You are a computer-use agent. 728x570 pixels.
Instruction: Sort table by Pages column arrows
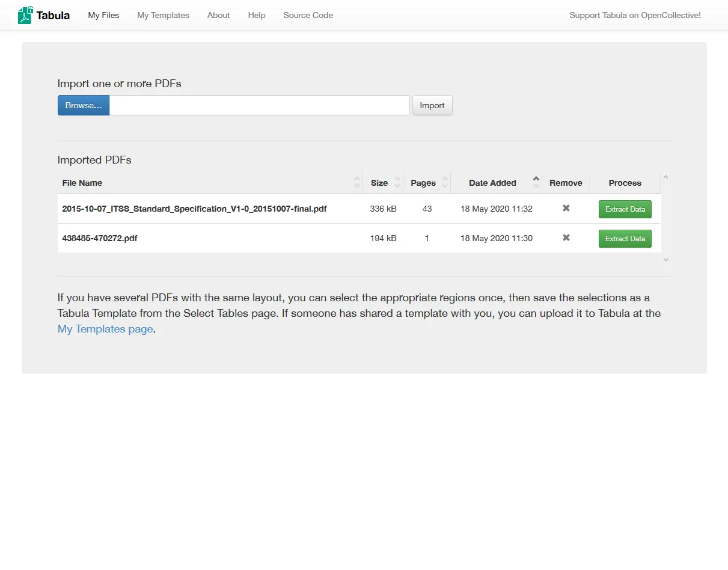click(445, 183)
